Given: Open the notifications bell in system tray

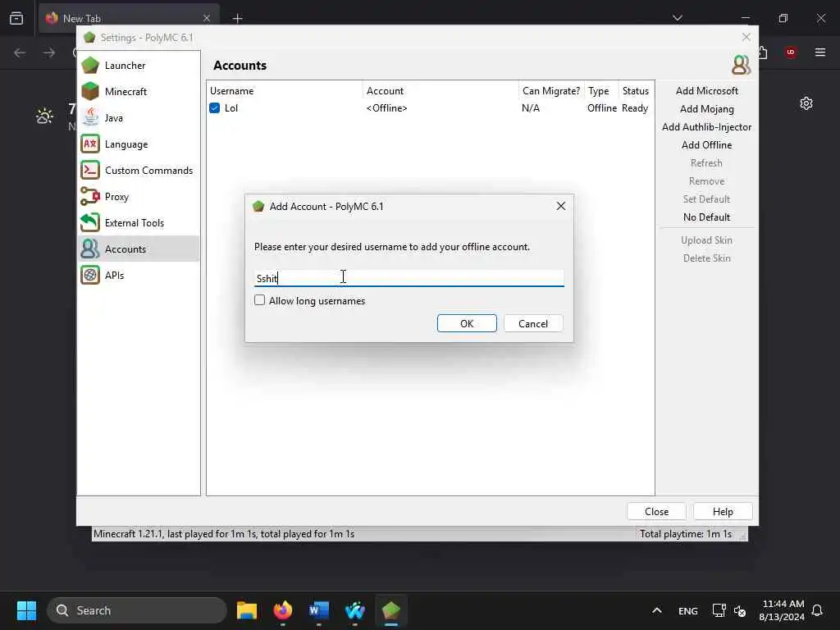Looking at the screenshot, I should point(817,610).
